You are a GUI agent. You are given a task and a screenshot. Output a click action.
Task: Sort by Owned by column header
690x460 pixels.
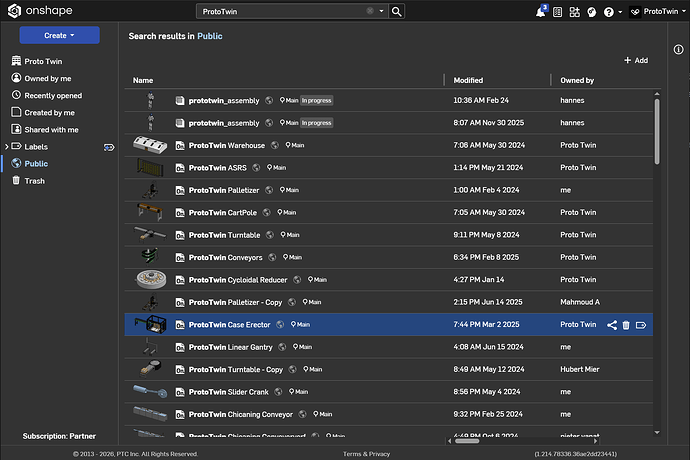577,80
